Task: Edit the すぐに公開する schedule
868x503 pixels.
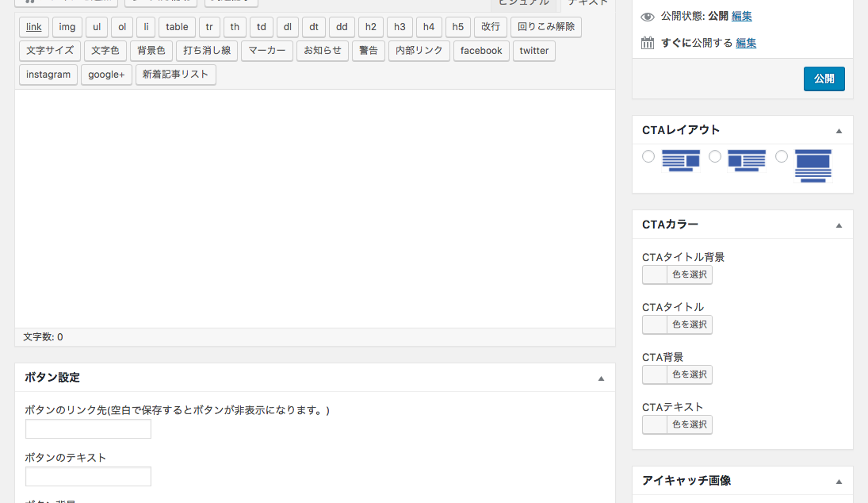Action: tap(746, 43)
